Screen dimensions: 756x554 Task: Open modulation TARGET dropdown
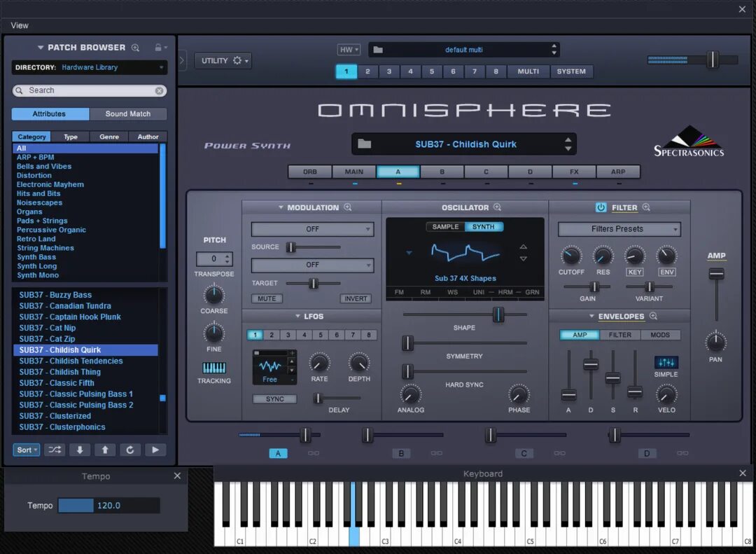coord(312,265)
